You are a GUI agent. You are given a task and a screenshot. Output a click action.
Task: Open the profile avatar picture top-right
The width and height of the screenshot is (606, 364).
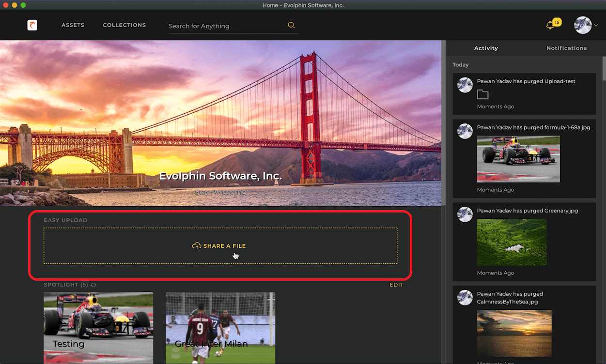pos(582,25)
